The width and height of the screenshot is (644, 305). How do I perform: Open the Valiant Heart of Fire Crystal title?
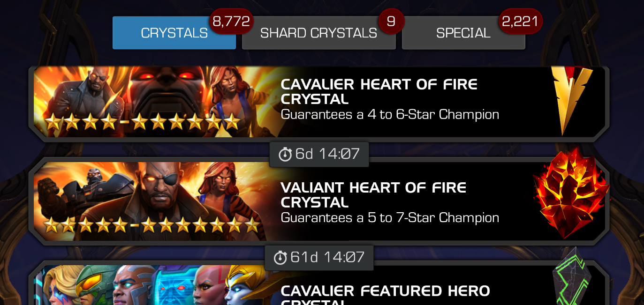coord(373,195)
